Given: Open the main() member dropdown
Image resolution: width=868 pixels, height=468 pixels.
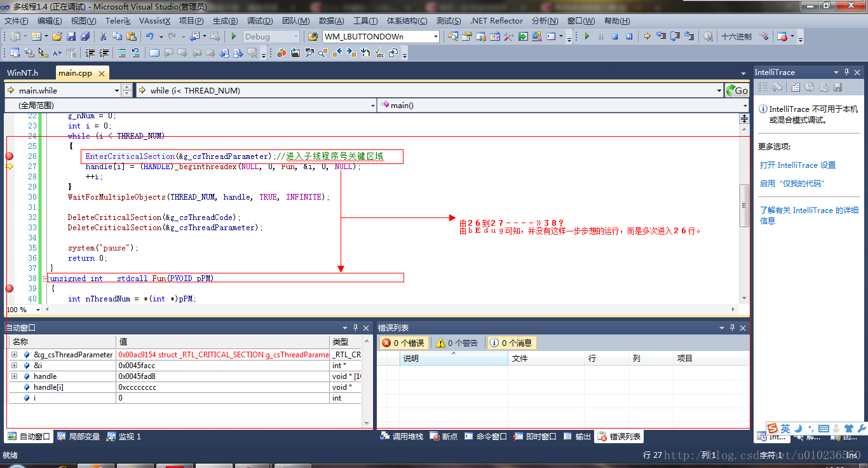Looking at the screenshot, I should 744,105.
